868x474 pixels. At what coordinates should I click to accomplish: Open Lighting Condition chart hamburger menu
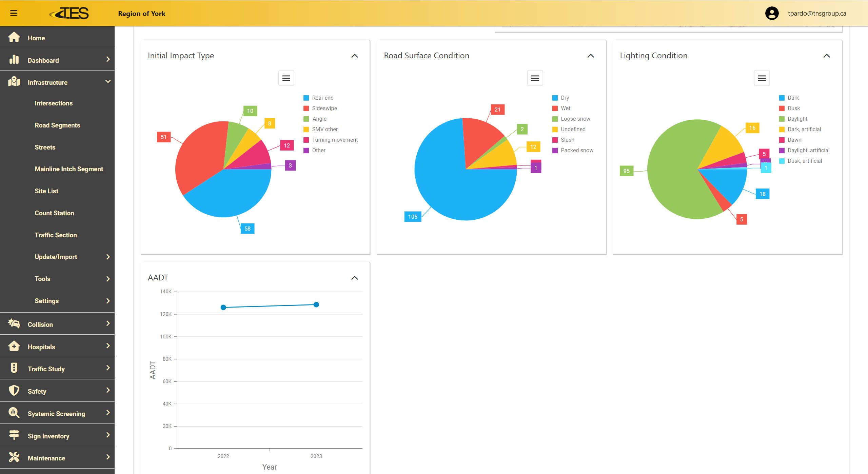point(762,78)
